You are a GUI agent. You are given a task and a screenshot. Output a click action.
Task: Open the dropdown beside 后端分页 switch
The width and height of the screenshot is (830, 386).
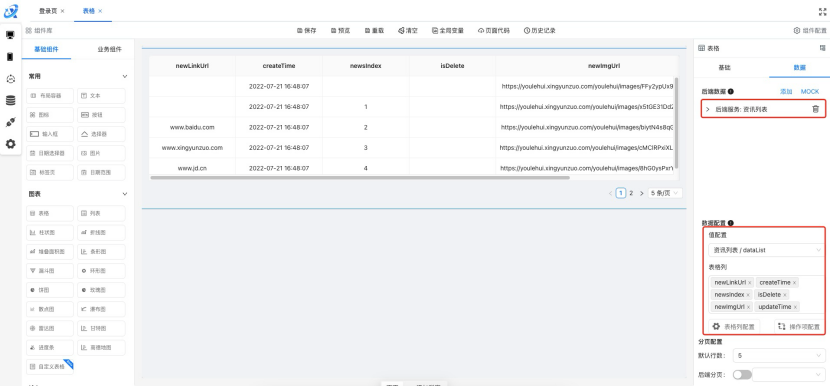(x=788, y=375)
